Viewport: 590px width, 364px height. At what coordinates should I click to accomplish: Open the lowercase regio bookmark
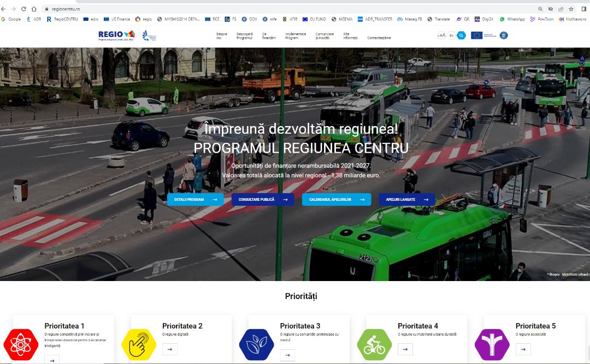coord(143,19)
